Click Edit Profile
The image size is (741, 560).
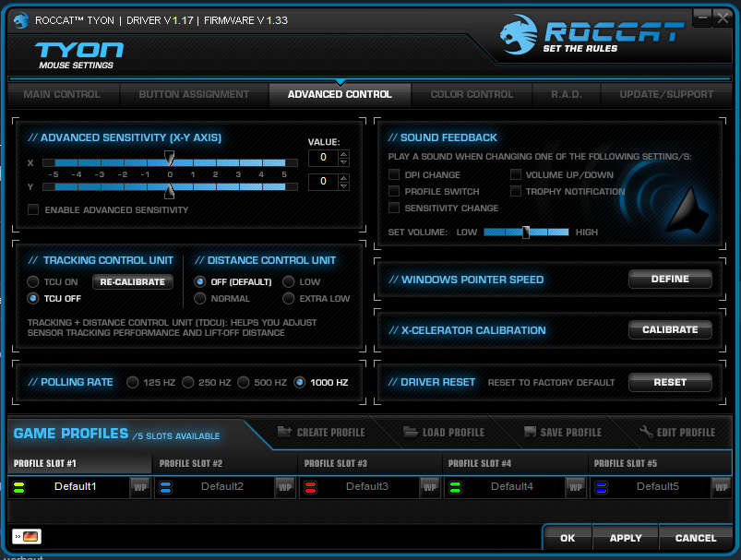pyautogui.click(x=677, y=432)
